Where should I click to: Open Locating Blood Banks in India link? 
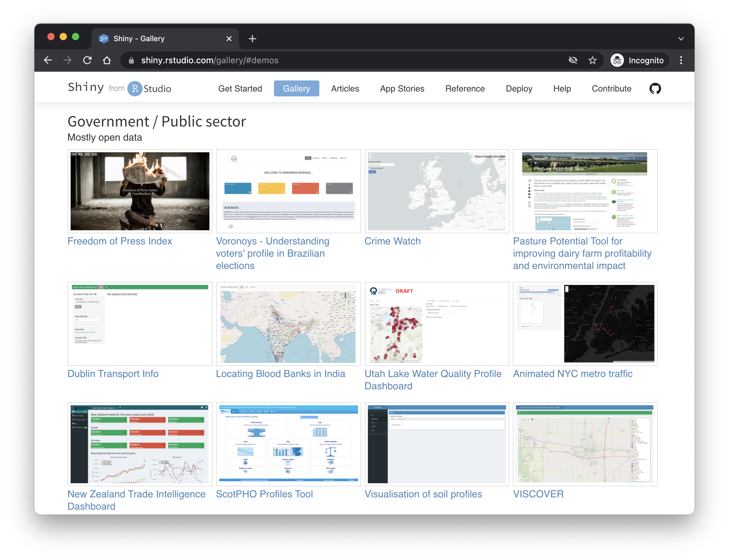[280, 374]
